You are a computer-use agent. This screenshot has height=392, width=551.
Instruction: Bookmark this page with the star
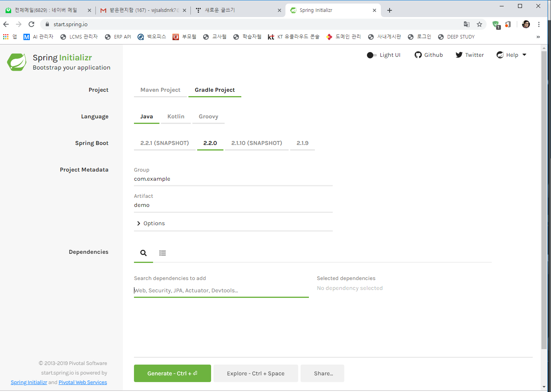pyautogui.click(x=479, y=24)
